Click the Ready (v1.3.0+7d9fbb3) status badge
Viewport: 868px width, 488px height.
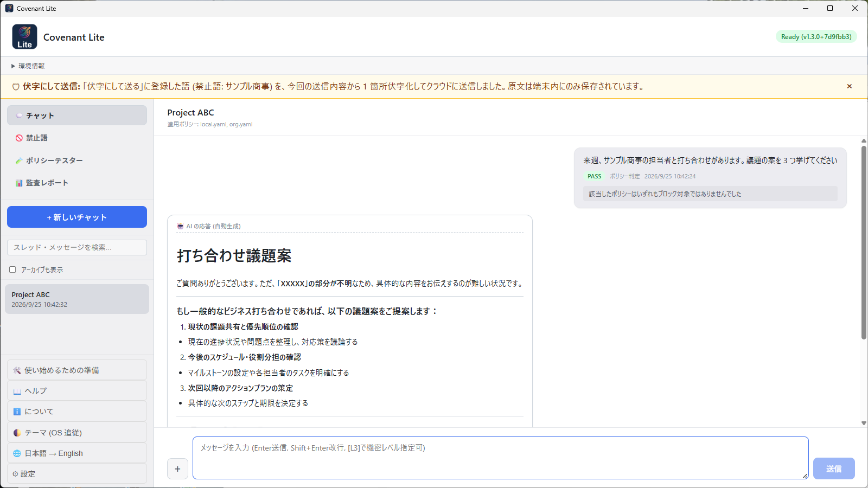(x=816, y=37)
